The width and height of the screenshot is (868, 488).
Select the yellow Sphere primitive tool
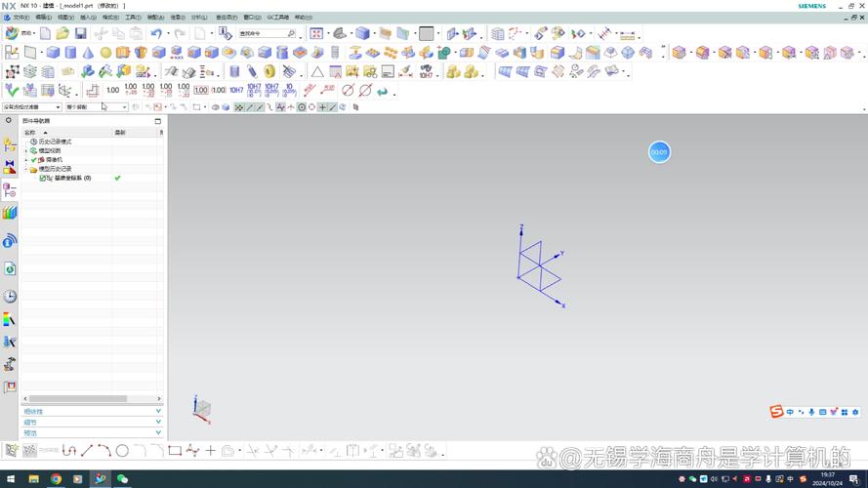105,53
